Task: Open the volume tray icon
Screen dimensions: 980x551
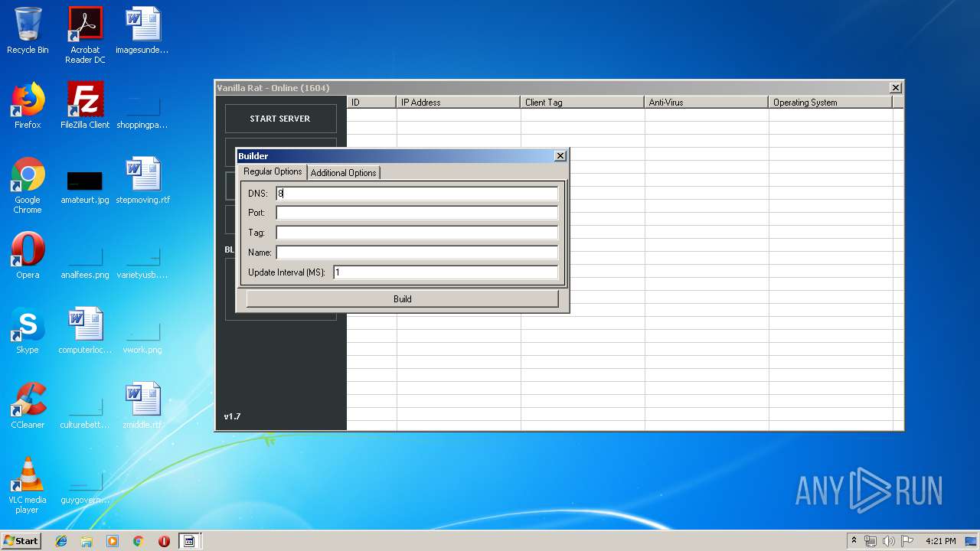Action: click(x=889, y=541)
